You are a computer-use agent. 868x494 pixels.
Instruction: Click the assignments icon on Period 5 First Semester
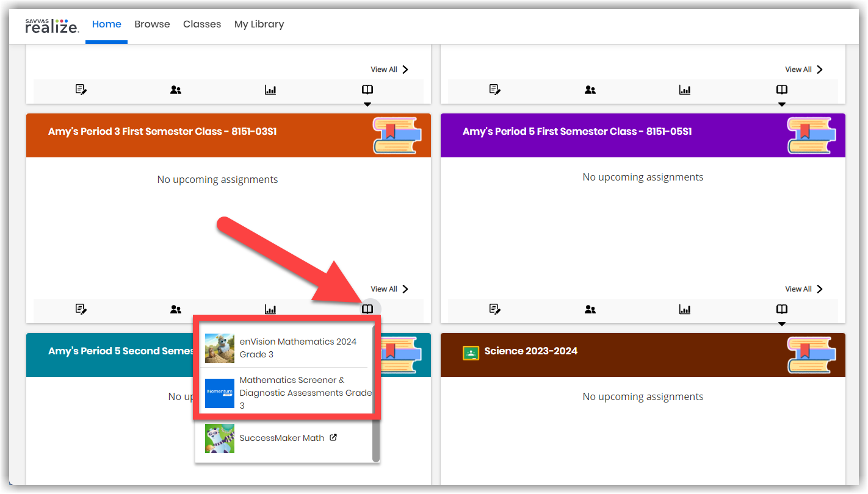pyautogui.click(x=495, y=309)
